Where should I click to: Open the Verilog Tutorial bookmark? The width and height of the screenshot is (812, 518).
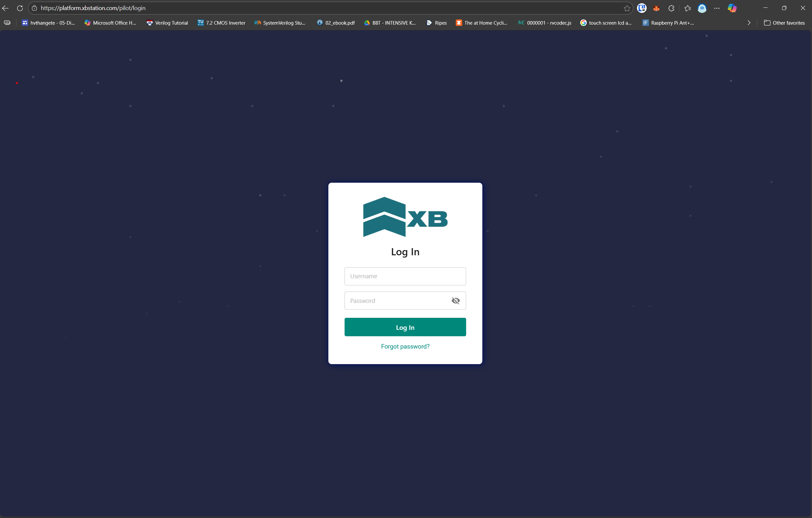point(167,23)
